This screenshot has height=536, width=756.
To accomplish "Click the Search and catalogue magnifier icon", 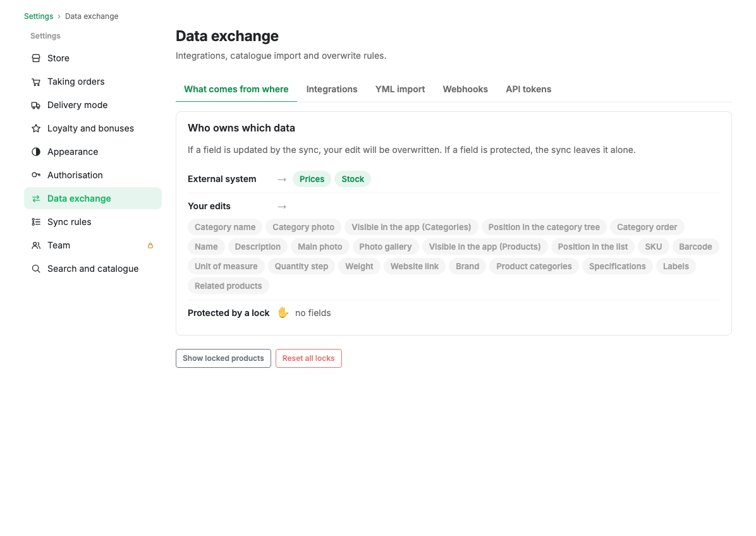I will pyautogui.click(x=36, y=269).
